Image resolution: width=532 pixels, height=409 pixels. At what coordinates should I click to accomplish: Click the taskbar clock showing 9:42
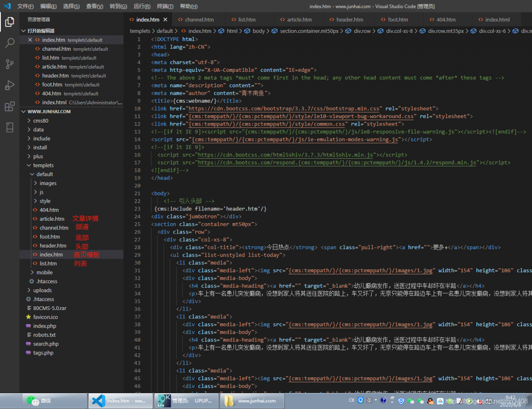coord(510,401)
